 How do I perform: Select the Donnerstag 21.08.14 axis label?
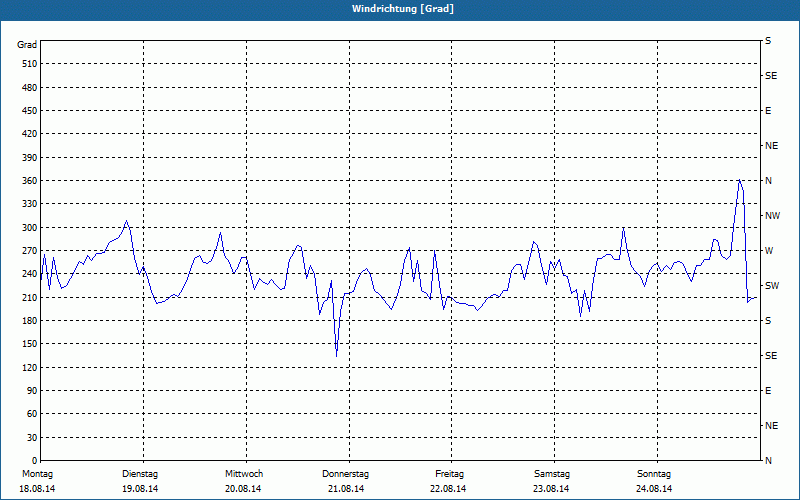[x=345, y=481]
